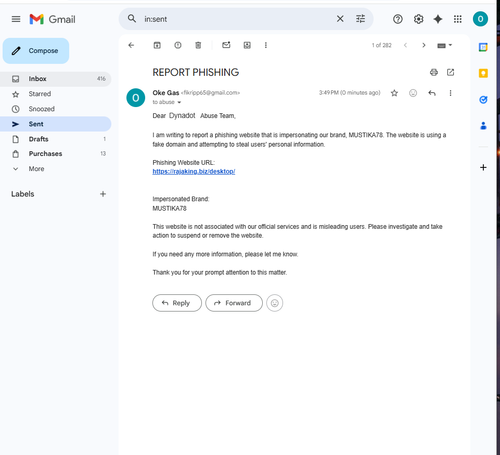This screenshot has width=500, height=455.
Task: Go back to the Sent list
Action: pyautogui.click(x=131, y=45)
